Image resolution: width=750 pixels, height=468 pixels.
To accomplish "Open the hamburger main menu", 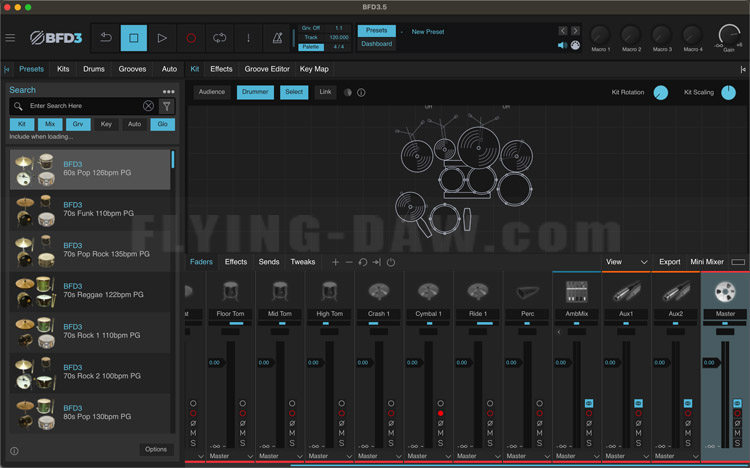I will pos(10,37).
